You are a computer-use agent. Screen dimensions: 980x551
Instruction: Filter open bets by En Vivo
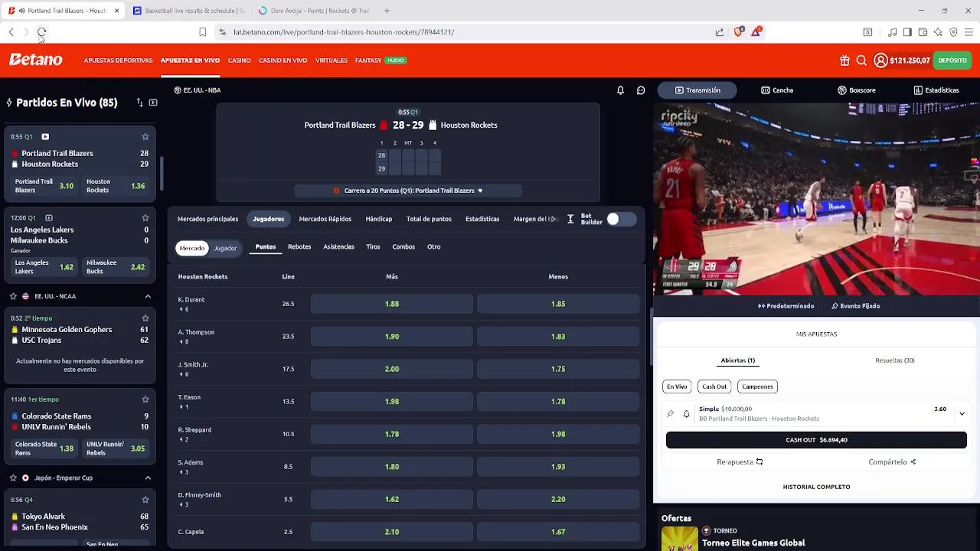pos(677,386)
